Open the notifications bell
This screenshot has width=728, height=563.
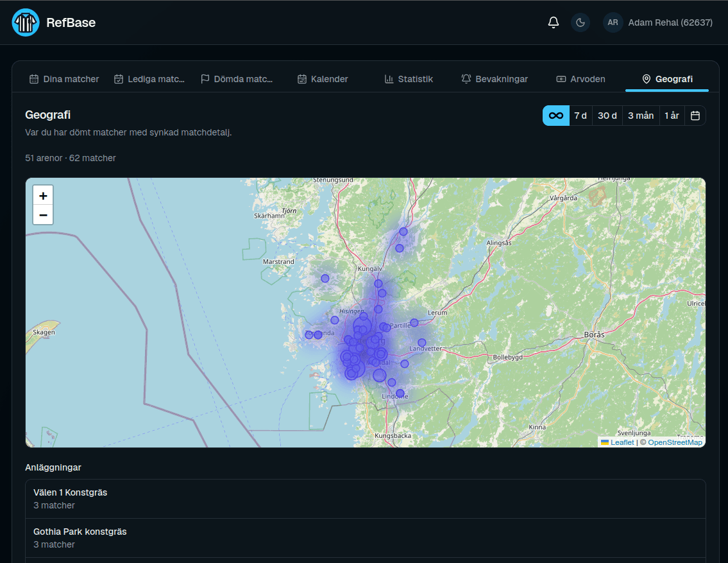(553, 22)
